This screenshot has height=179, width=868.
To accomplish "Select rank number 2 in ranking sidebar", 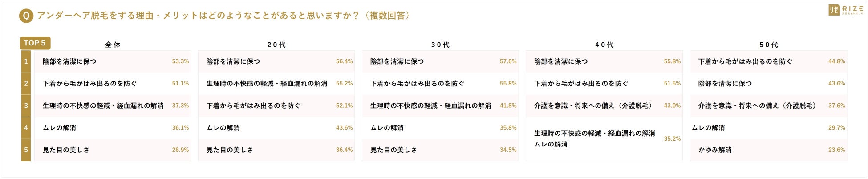I will 26,84.
